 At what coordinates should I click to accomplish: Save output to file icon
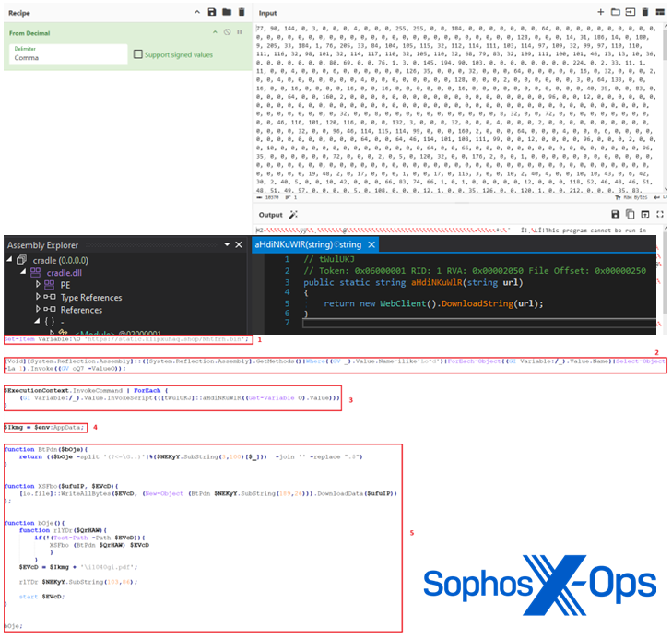(x=615, y=214)
